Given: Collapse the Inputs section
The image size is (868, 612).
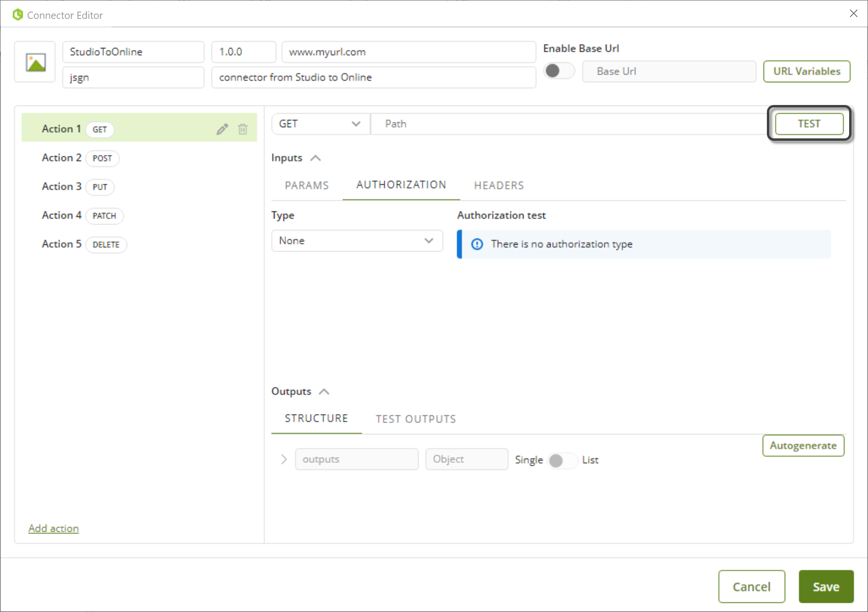Looking at the screenshot, I should [x=315, y=158].
